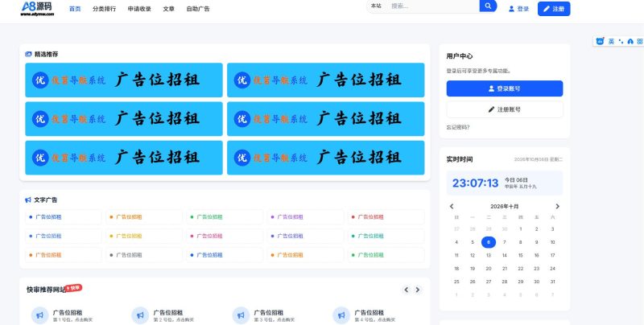Go to 首页 in the navigation bar
Image resolution: width=644 pixels, height=325 pixels.
click(x=75, y=9)
